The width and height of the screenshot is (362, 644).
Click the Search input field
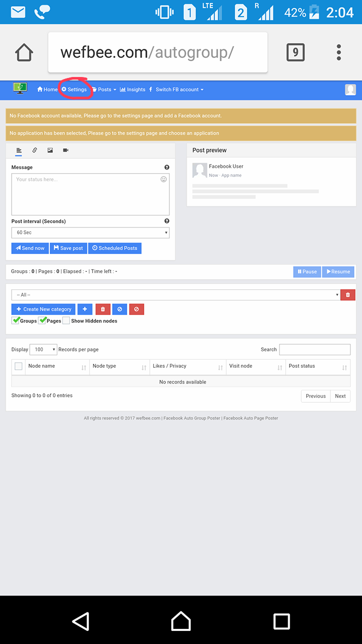pos(315,350)
